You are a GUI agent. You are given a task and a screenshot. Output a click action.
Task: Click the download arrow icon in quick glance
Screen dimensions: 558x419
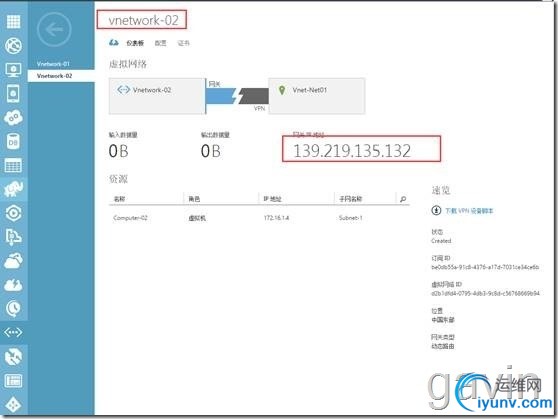click(436, 211)
